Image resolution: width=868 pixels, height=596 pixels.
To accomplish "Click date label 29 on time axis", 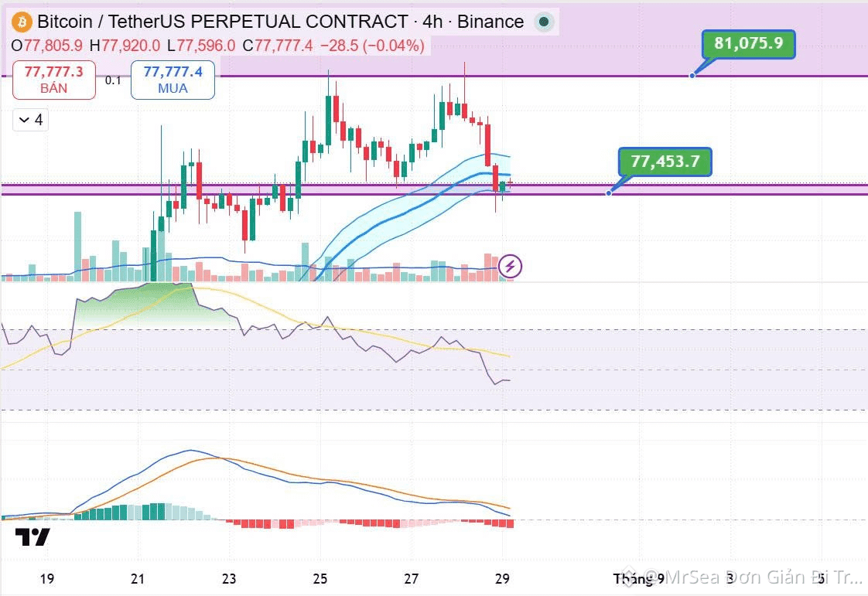I will pyautogui.click(x=502, y=579).
